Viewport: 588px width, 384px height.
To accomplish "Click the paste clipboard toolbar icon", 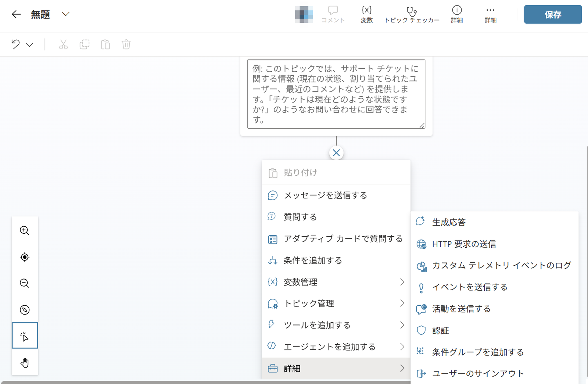I will click(x=105, y=44).
